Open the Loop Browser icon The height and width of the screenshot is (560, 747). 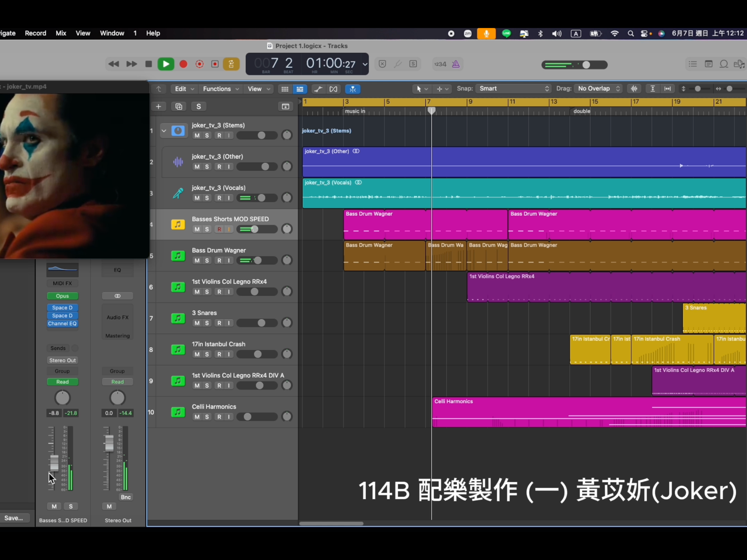pos(724,64)
